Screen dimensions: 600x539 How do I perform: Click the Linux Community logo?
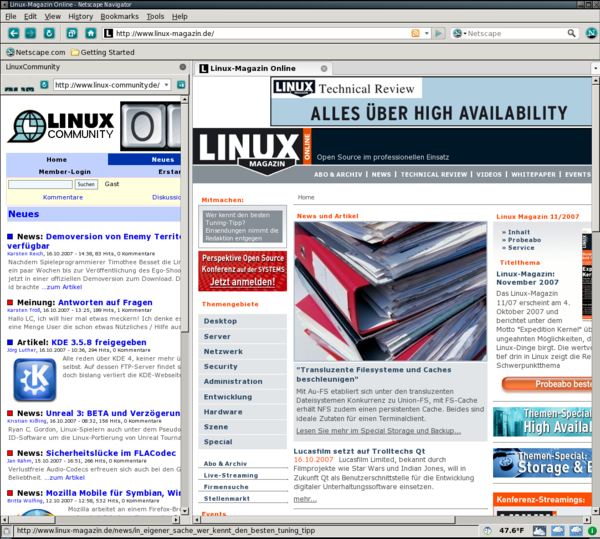coord(61,126)
